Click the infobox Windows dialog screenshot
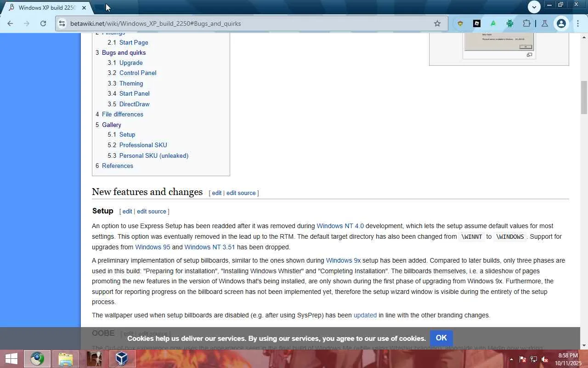The image size is (588, 368). 499,42
